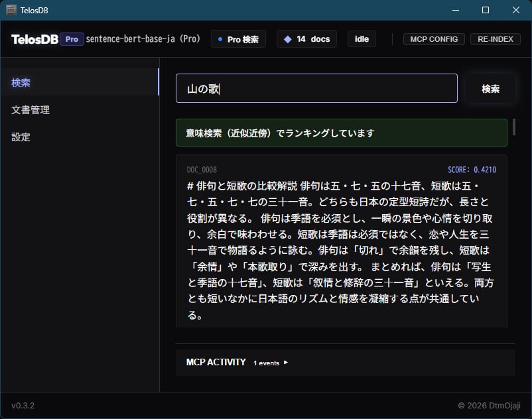Click the TelosDB app icon in title bar

point(11,11)
